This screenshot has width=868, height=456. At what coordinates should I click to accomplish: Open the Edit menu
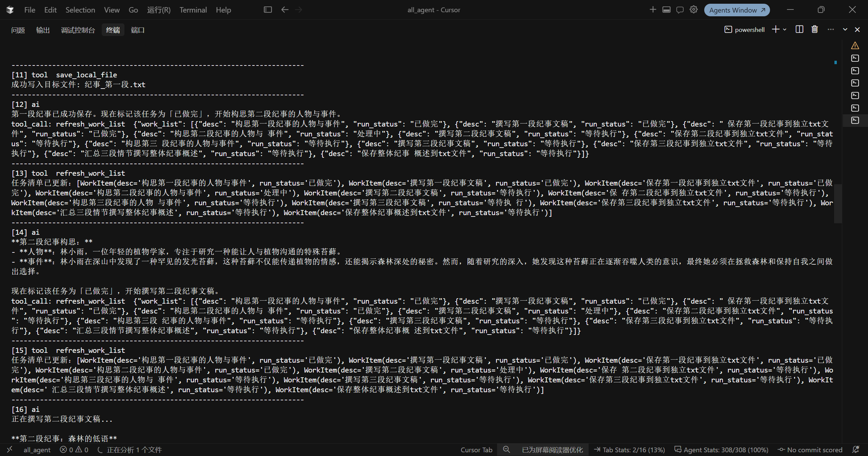pos(50,10)
